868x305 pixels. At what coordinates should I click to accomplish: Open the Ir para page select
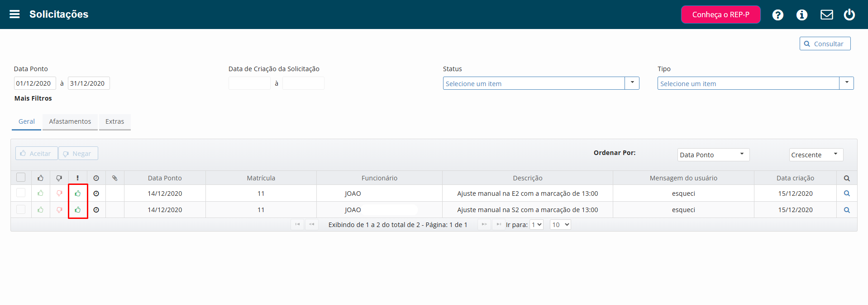click(x=537, y=225)
